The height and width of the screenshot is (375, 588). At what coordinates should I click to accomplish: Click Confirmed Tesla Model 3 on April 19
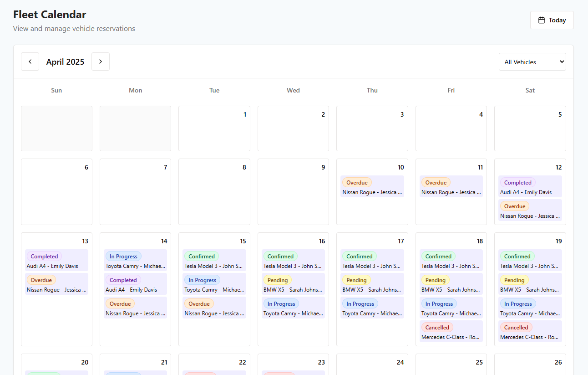(x=530, y=261)
